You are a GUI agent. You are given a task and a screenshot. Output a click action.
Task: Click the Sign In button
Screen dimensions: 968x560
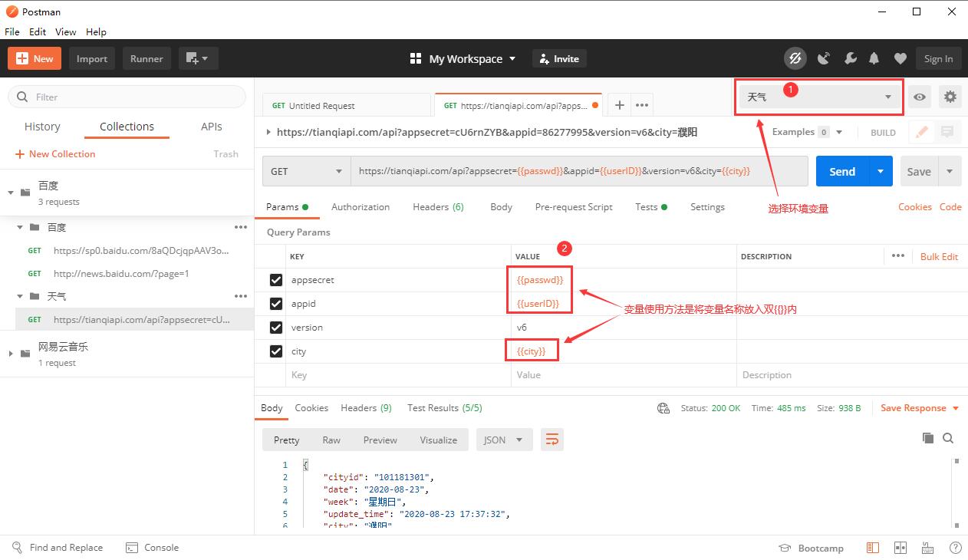click(938, 58)
